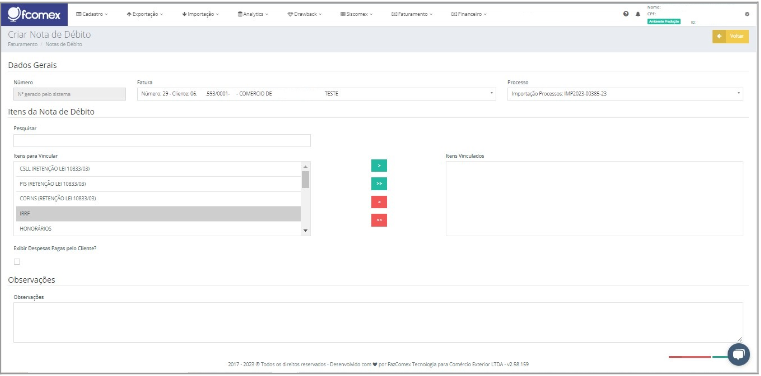This screenshot has width=761, height=376.
Task: Click the fcomex logo
Action: pyautogui.click(x=34, y=15)
